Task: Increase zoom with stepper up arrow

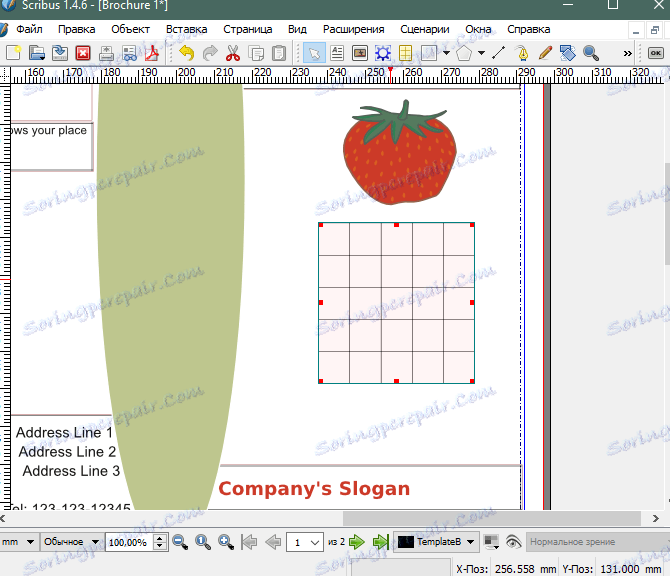Action: point(159,538)
